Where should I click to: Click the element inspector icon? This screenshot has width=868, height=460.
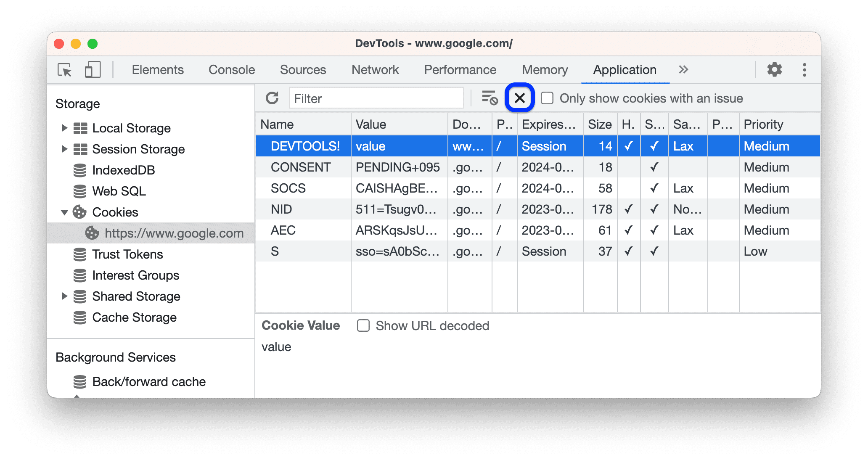(x=65, y=69)
